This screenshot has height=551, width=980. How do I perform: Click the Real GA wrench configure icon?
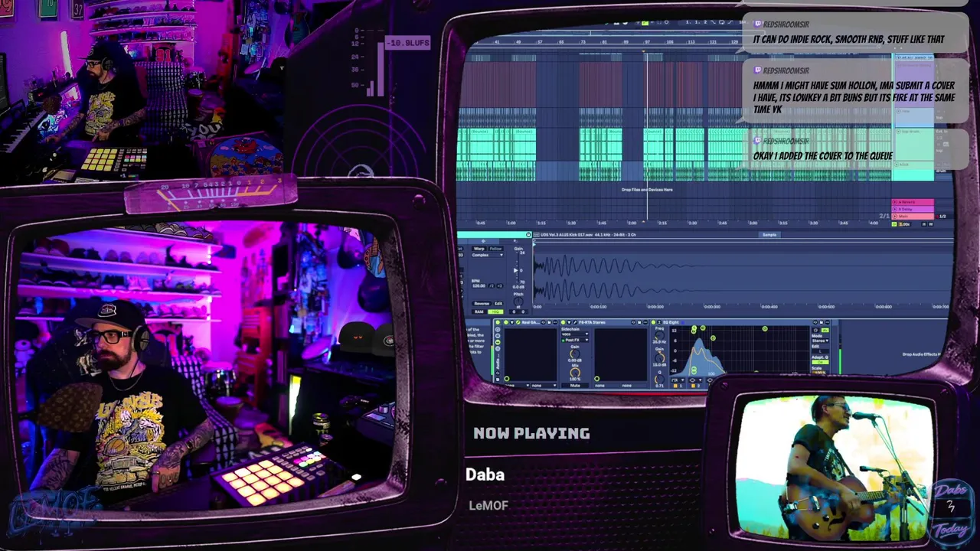(x=518, y=322)
